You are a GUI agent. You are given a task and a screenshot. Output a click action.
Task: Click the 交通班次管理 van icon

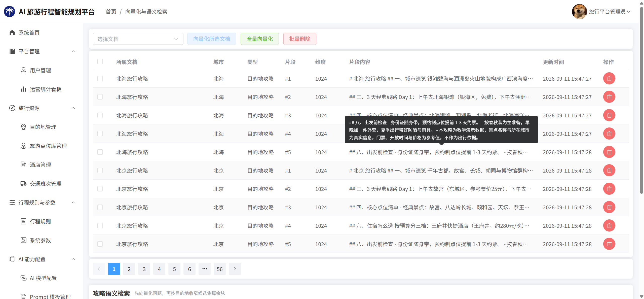point(23,184)
